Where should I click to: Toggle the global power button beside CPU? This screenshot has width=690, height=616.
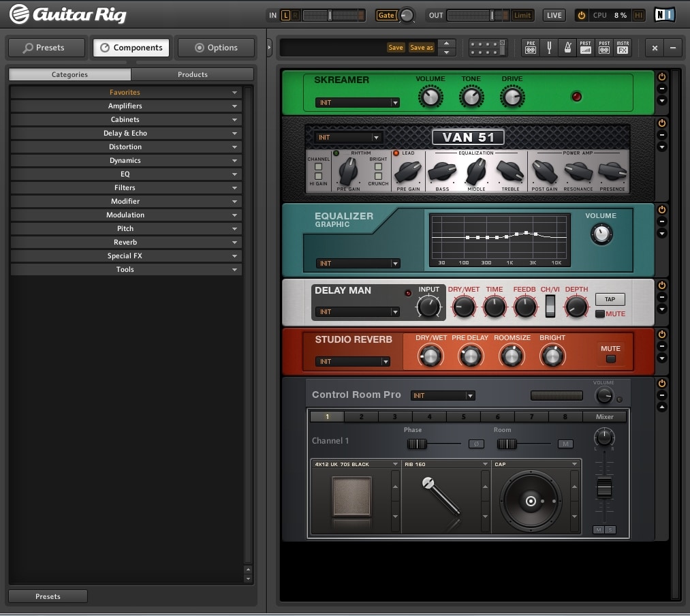581,16
